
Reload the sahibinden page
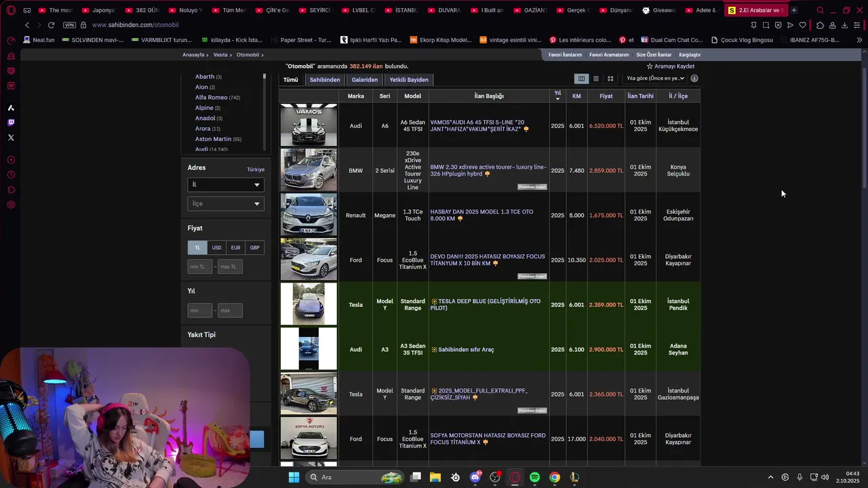[51, 25]
